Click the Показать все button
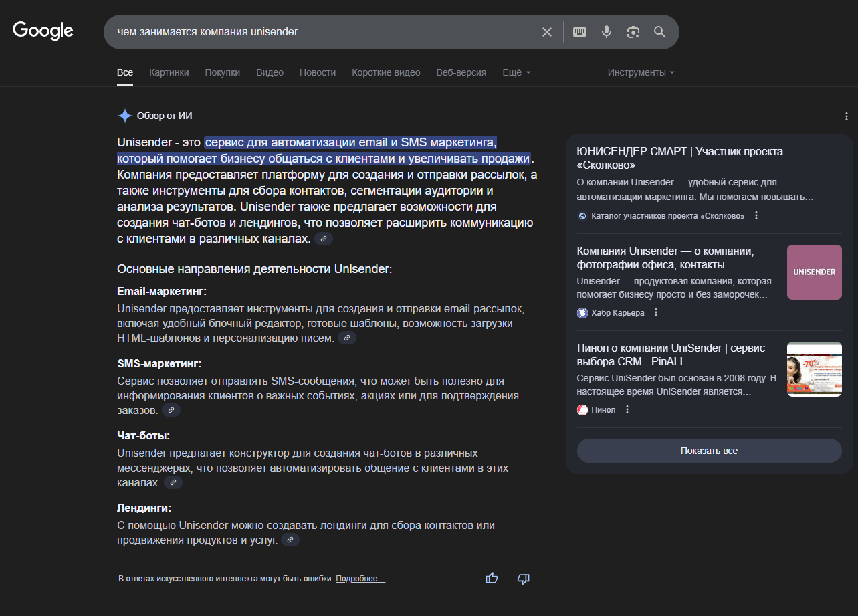858x616 pixels. coord(710,451)
